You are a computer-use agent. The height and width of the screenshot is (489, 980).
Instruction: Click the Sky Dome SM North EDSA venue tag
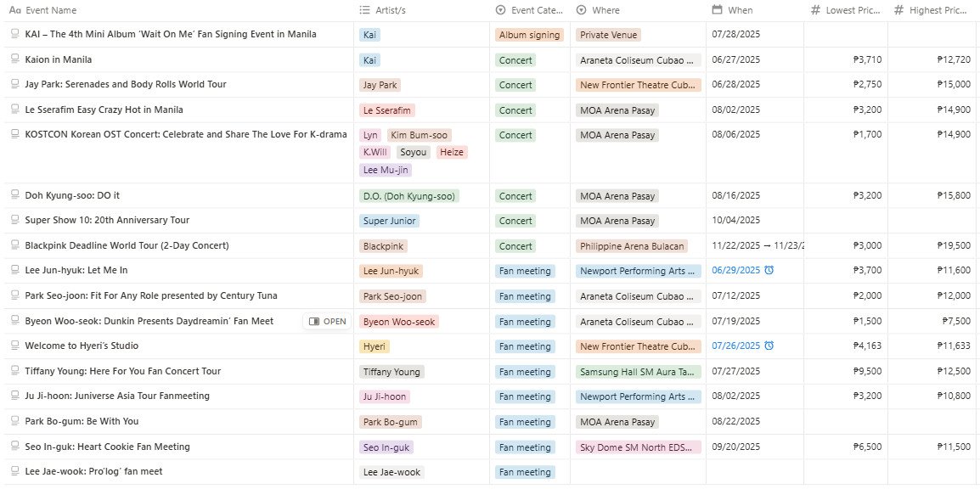pos(638,447)
